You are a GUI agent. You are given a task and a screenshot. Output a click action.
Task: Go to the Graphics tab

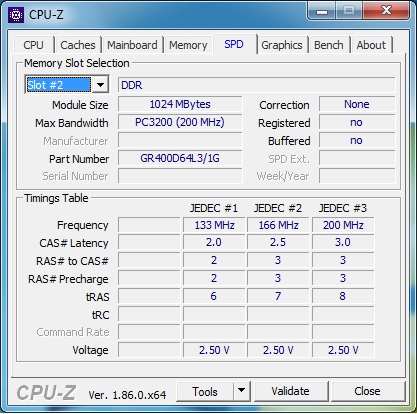pyautogui.click(x=282, y=45)
